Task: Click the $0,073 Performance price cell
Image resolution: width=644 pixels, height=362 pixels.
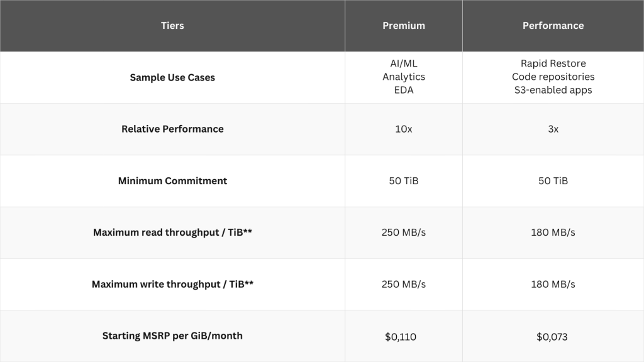Action: [x=552, y=337]
